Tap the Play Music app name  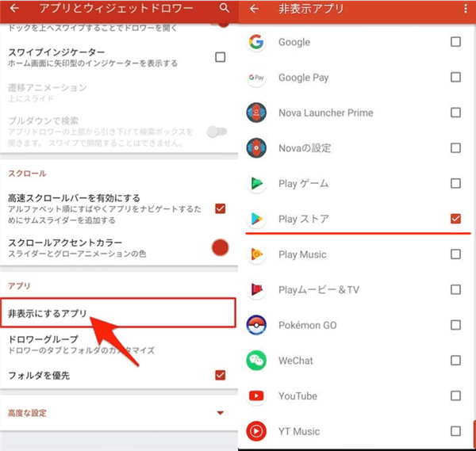click(302, 254)
